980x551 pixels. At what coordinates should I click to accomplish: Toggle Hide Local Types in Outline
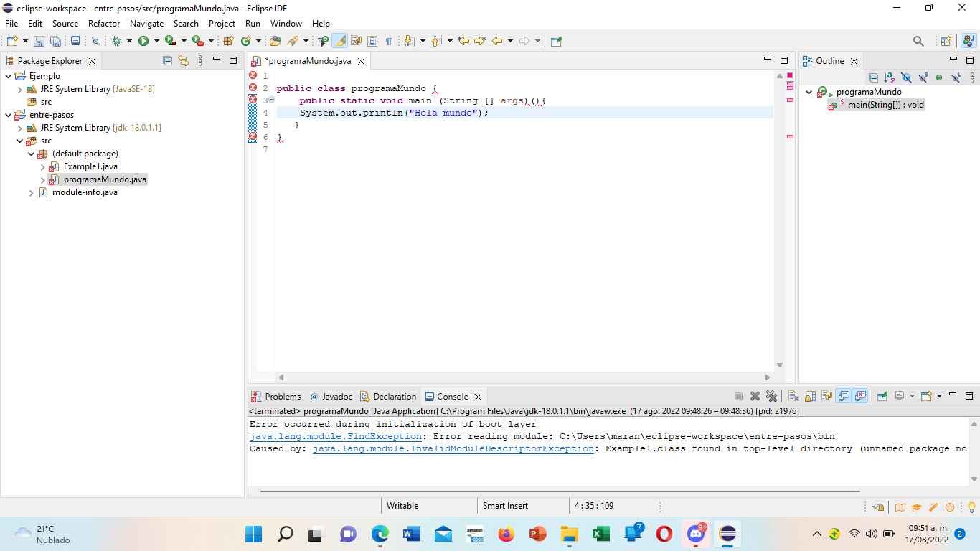(x=956, y=77)
